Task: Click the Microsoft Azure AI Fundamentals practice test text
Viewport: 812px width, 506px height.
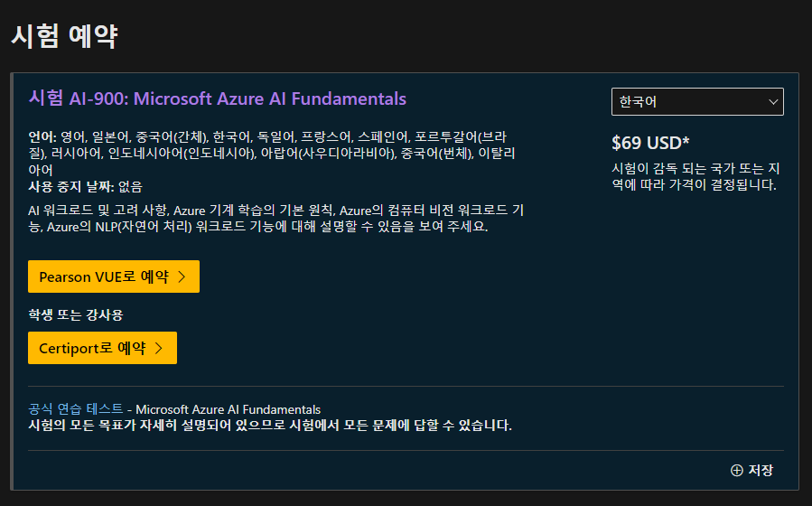Action: pyautogui.click(x=228, y=409)
